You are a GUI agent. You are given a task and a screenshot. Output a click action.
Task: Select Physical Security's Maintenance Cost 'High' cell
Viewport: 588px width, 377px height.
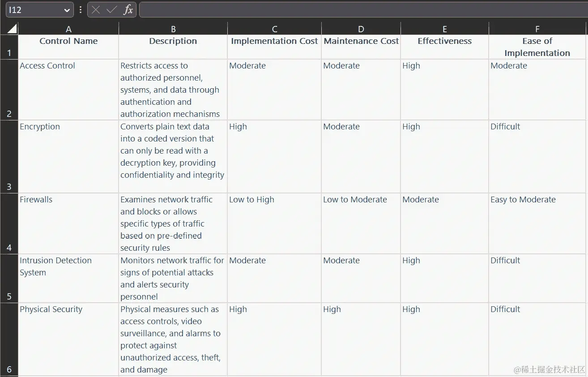tap(361, 339)
